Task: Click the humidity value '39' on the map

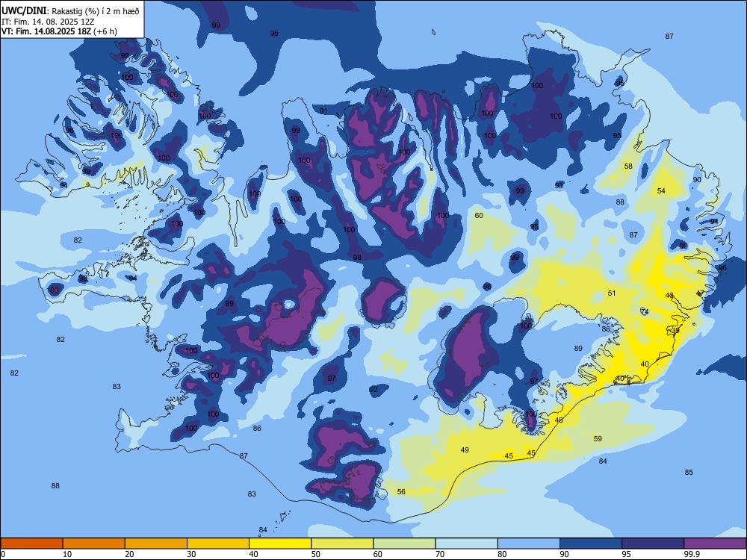Action: pos(675,331)
